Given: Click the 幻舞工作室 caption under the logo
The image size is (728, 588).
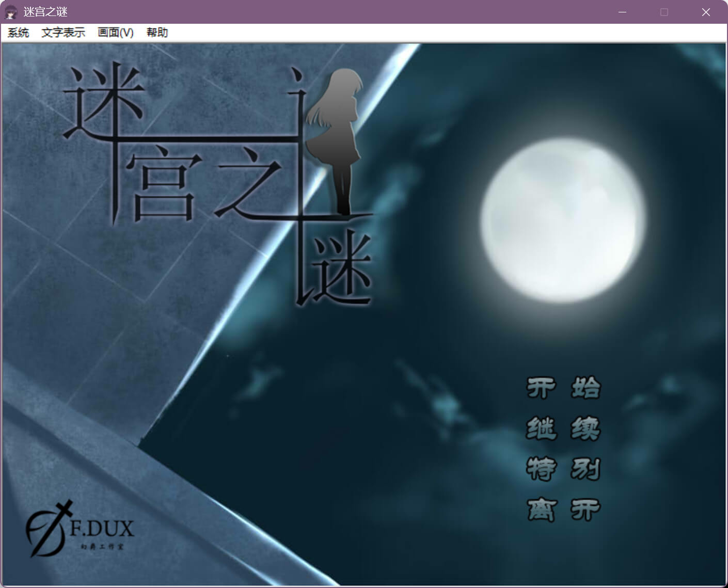Looking at the screenshot, I should pyautogui.click(x=102, y=546).
